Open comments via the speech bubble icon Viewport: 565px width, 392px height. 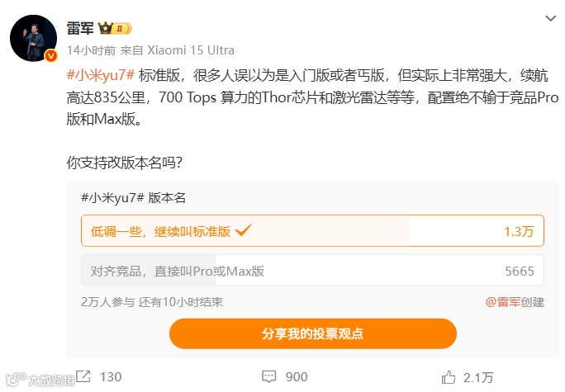pos(268,377)
